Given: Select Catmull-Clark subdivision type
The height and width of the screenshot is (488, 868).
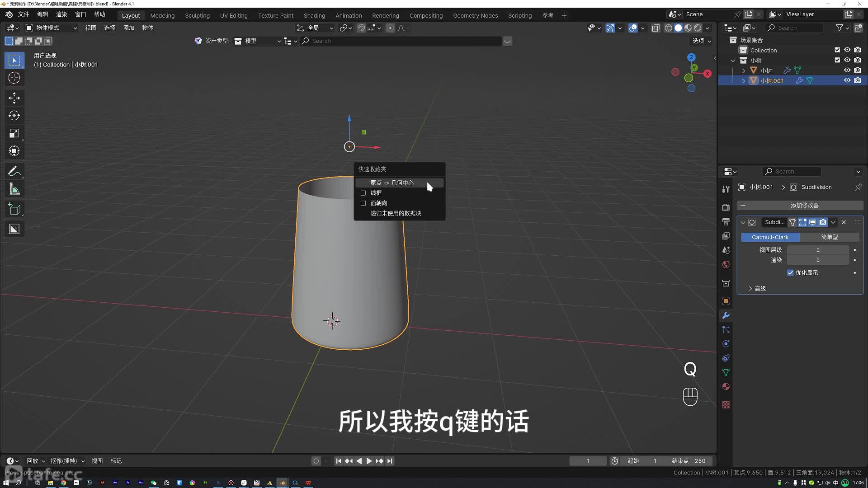Looking at the screenshot, I should (x=770, y=237).
